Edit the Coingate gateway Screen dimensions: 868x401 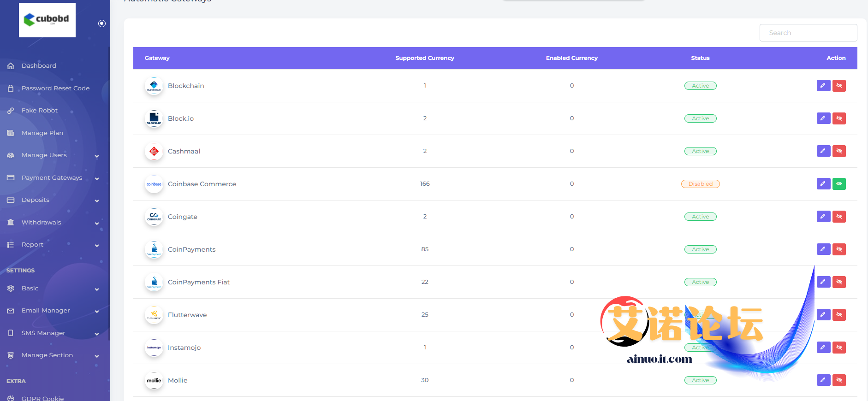click(x=823, y=217)
